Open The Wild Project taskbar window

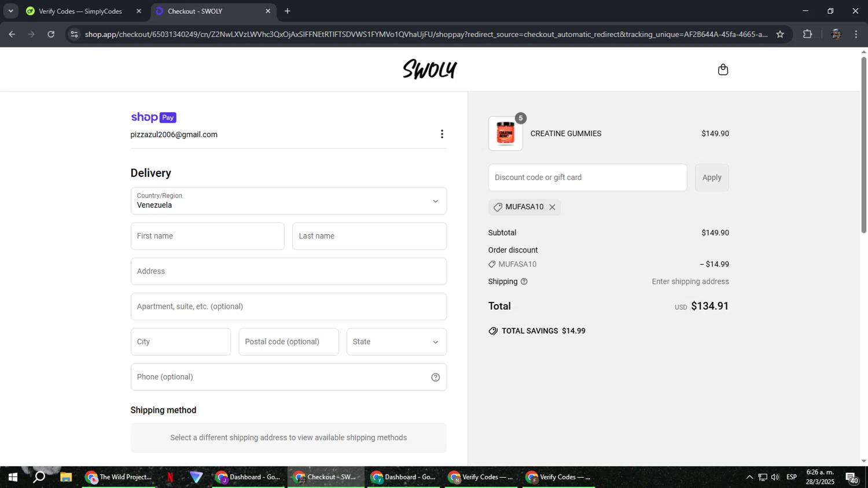click(119, 477)
